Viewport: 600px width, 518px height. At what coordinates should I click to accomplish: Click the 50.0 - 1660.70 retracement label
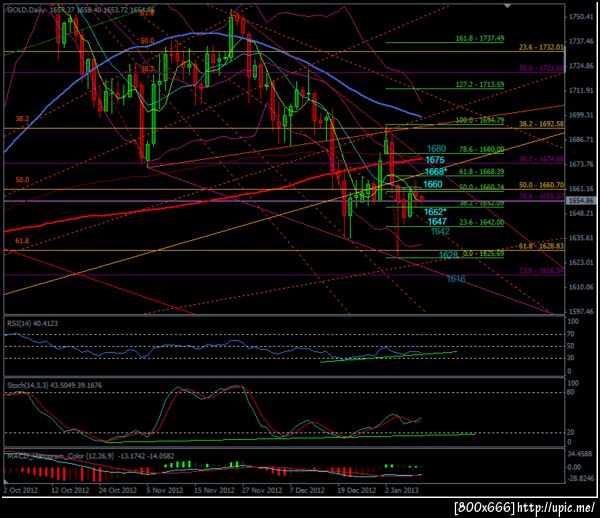541,185
